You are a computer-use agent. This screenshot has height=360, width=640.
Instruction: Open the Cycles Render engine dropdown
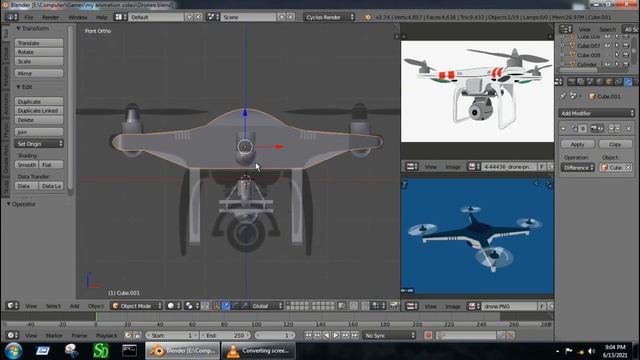pyautogui.click(x=329, y=17)
